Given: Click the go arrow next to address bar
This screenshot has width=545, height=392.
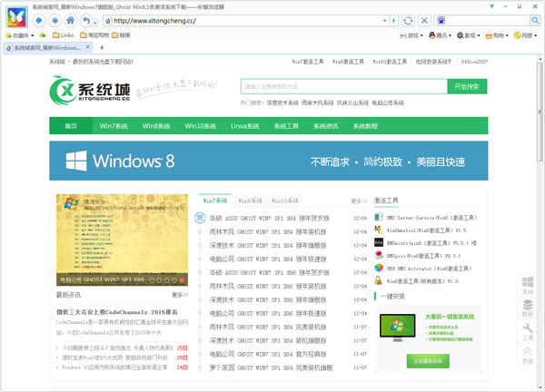Looking at the screenshot, I should pyautogui.click(x=394, y=21).
